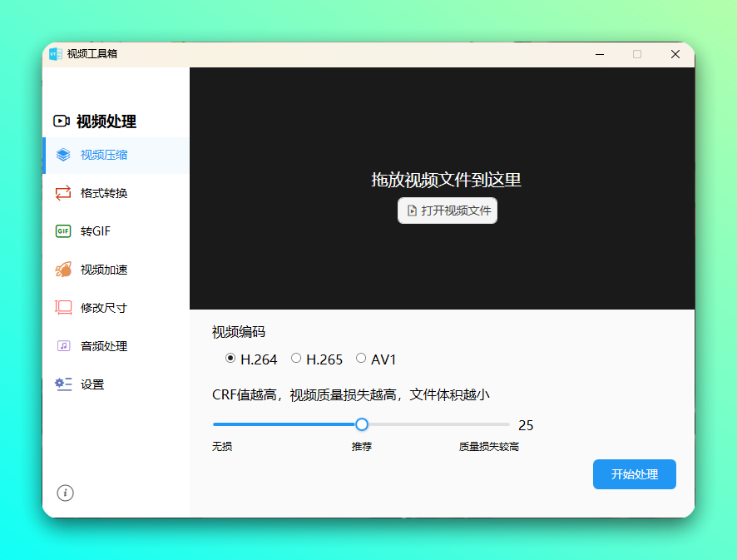Select the H.264 encoding option
The image size is (737, 560).
pos(230,358)
